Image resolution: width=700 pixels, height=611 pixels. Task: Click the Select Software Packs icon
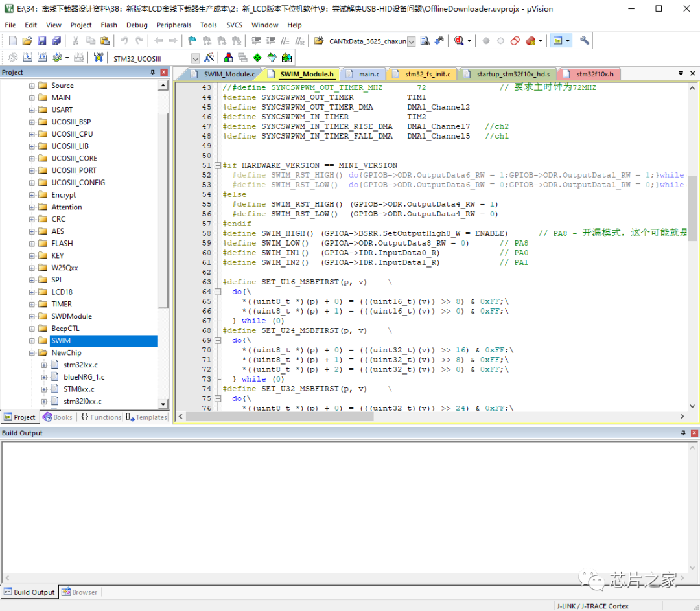[272, 58]
